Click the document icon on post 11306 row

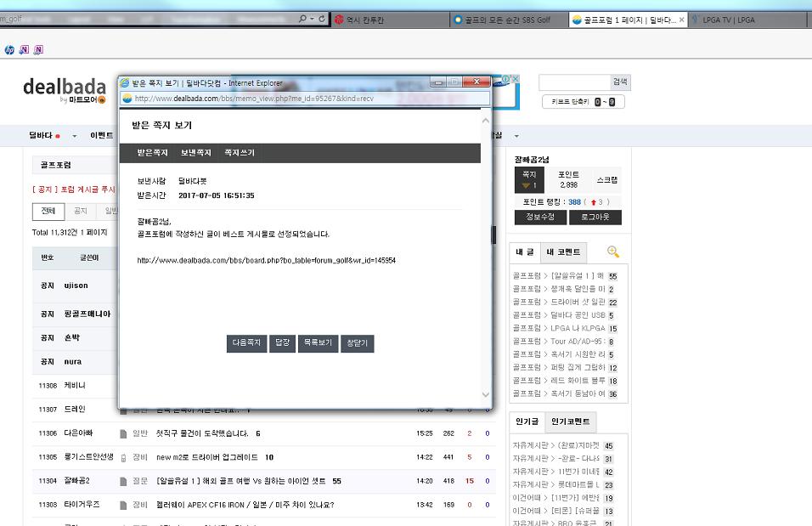123,433
